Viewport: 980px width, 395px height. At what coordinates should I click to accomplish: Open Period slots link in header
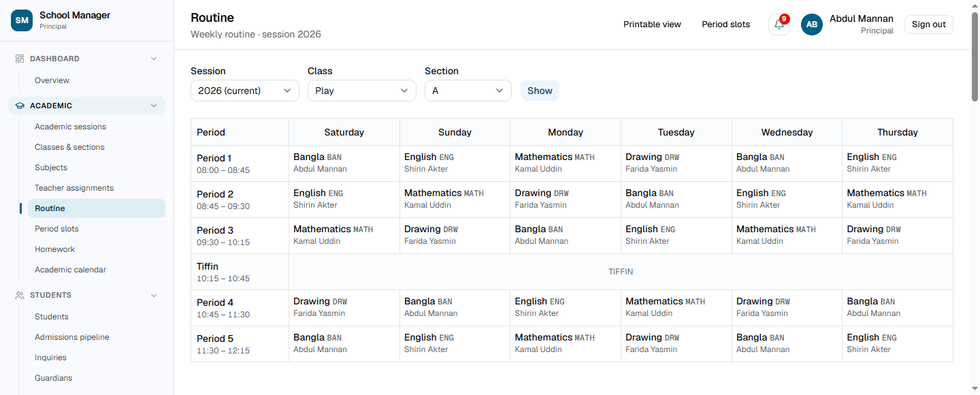click(x=725, y=25)
